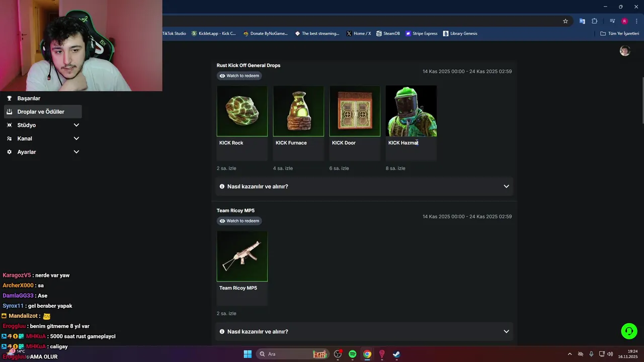Click the info icon in first Nasıl kazanılır row
This screenshot has width=644, height=362.
[x=222, y=187]
